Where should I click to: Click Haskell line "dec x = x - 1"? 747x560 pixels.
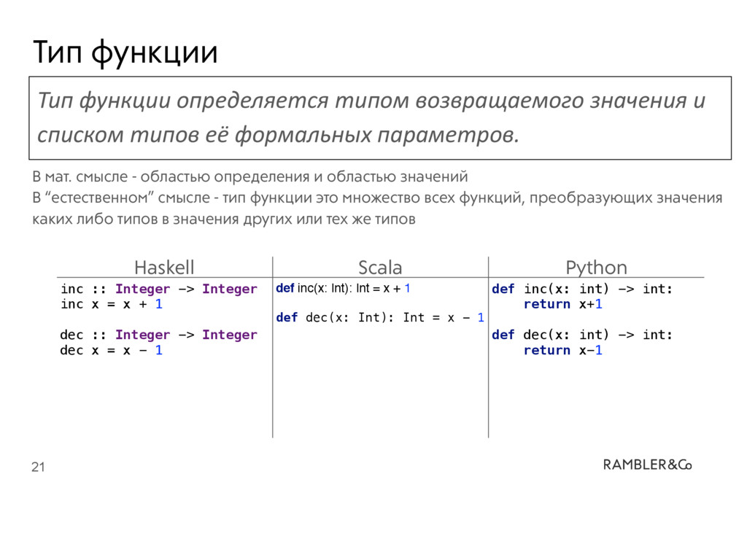112,351
